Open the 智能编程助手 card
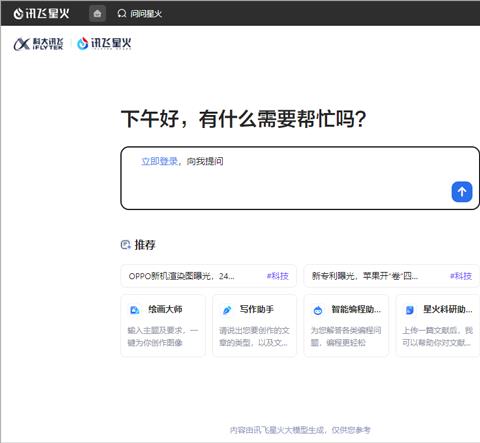Image resolution: width=480 pixels, height=443 pixels. (x=346, y=326)
